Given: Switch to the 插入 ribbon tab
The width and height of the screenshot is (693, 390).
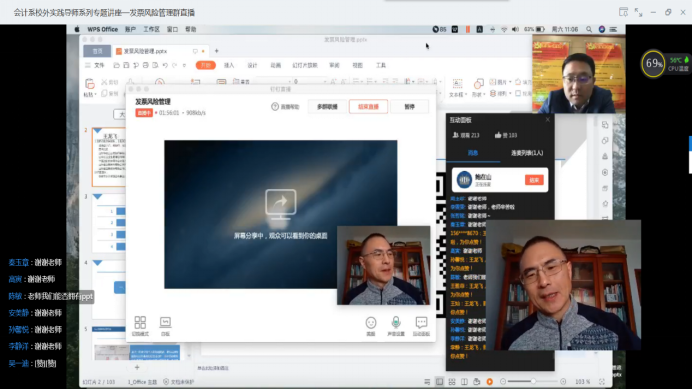Looking at the screenshot, I should tap(229, 65).
